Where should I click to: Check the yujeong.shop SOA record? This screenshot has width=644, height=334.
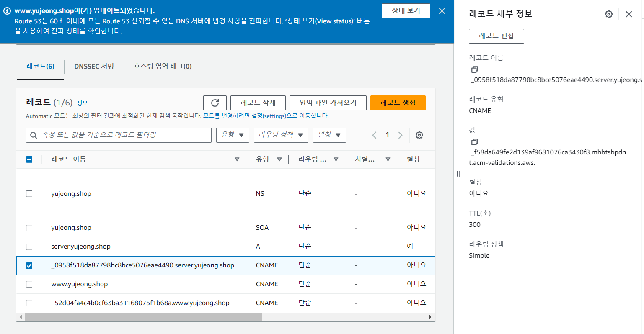tap(29, 228)
